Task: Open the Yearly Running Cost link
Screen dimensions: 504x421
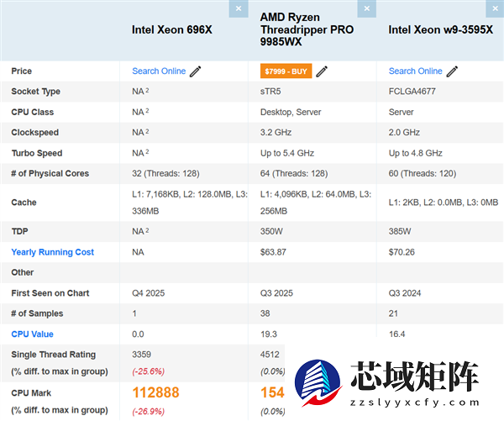Action: 52,252
